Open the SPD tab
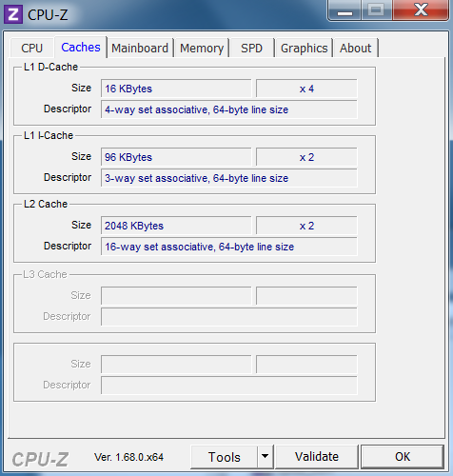The height and width of the screenshot is (476, 453). pos(251,49)
